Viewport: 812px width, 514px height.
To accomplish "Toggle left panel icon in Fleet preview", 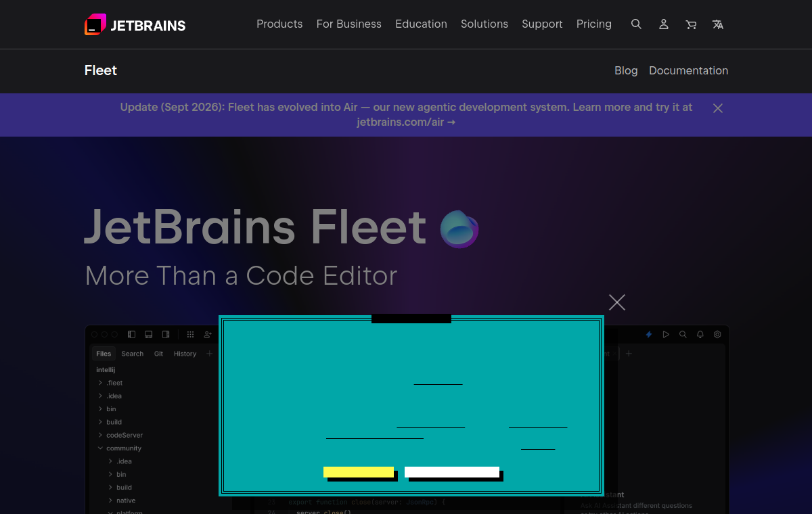I will 131,334.
